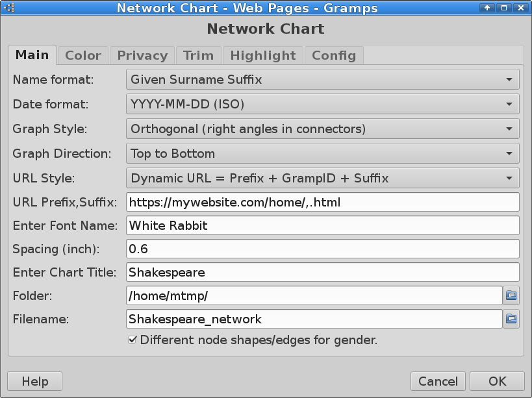Open the Highlight tab

tap(263, 56)
